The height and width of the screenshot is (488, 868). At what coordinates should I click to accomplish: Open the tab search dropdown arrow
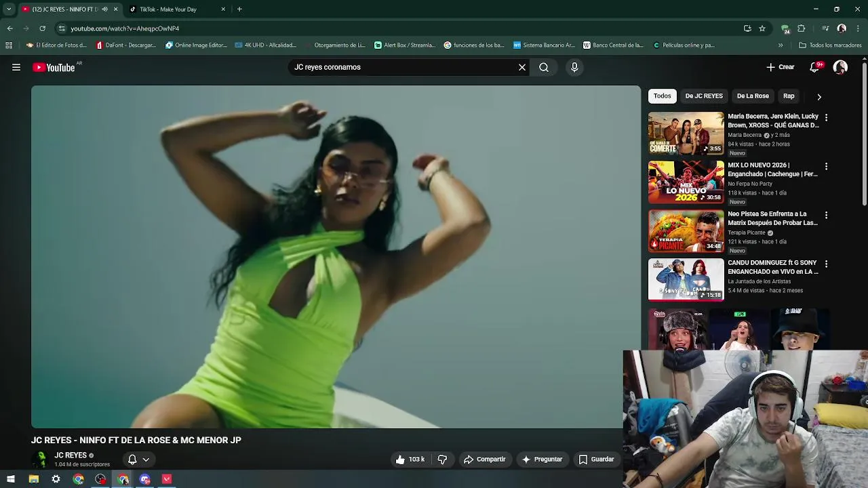pos(9,9)
